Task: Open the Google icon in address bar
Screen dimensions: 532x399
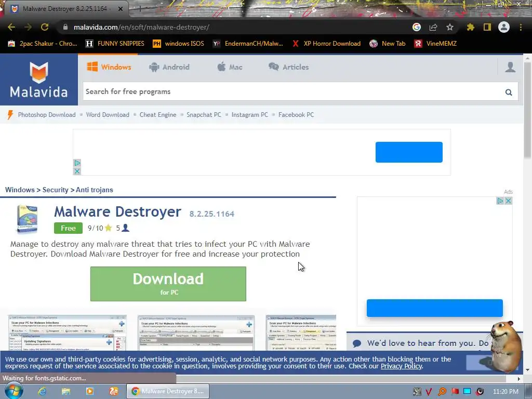Action: pyautogui.click(x=417, y=27)
